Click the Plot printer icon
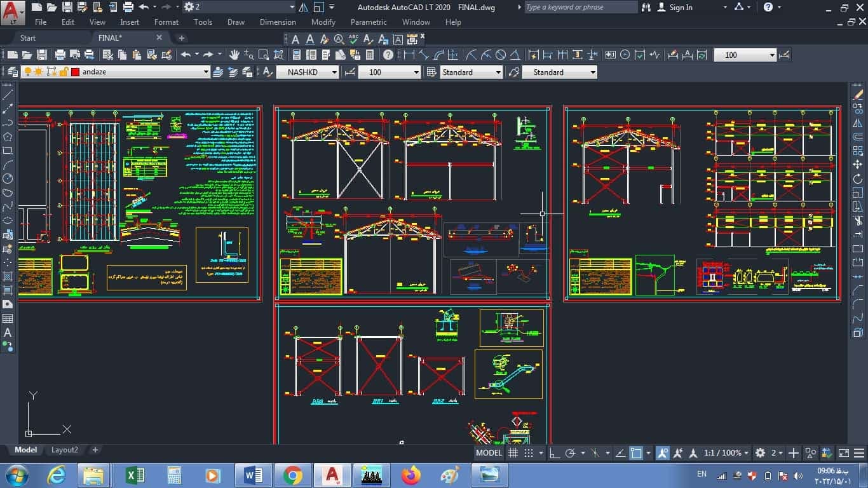The width and height of the screenshot is (868, 488). [x=60, y=55]
